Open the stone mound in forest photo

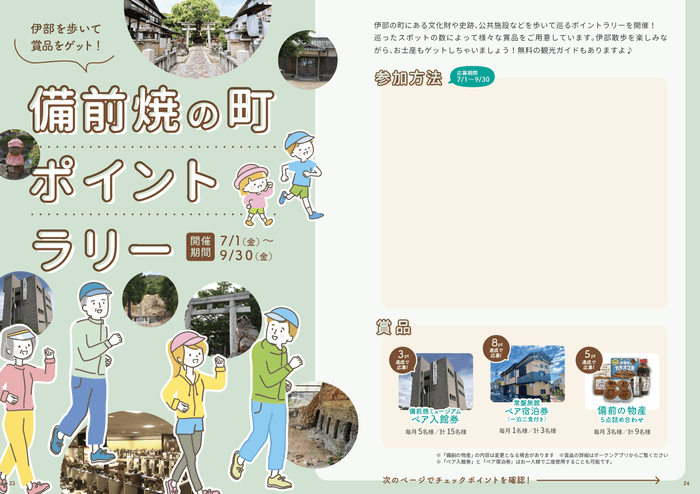point(150,299)
